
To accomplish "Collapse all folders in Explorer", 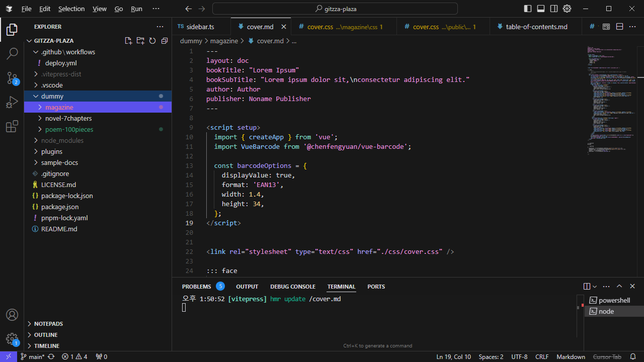I will (x=165, y=41).
